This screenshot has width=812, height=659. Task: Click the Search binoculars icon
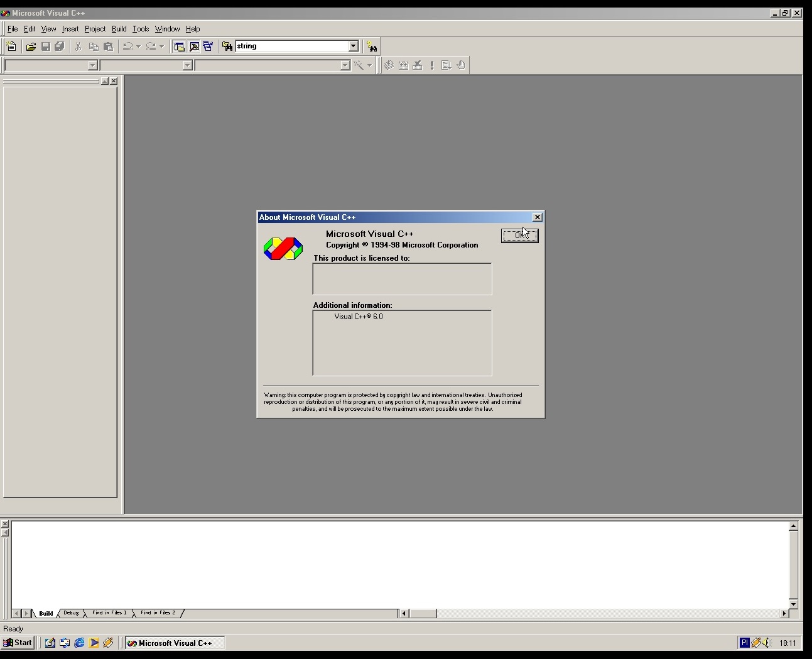[372, 46]
